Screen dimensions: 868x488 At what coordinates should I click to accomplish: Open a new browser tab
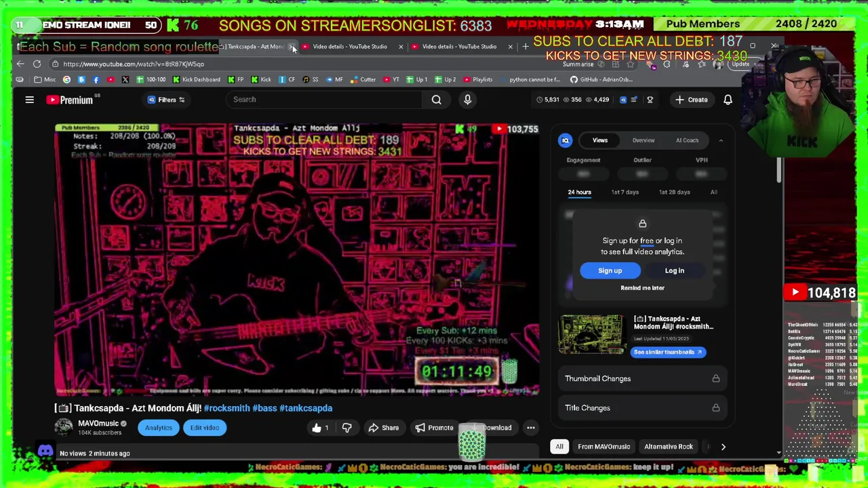point(525,47)
